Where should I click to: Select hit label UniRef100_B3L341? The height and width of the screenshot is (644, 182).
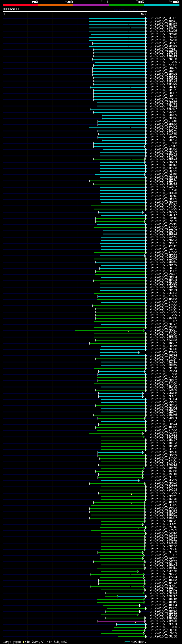click(163, 586)
